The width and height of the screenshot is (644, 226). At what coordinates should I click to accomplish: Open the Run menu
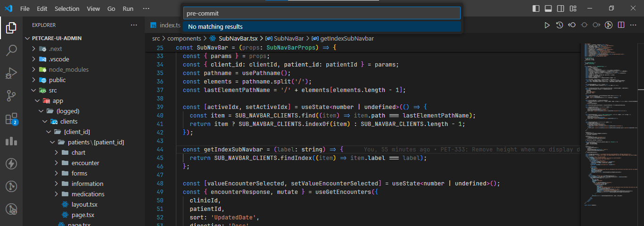click(x=128, y=8)
